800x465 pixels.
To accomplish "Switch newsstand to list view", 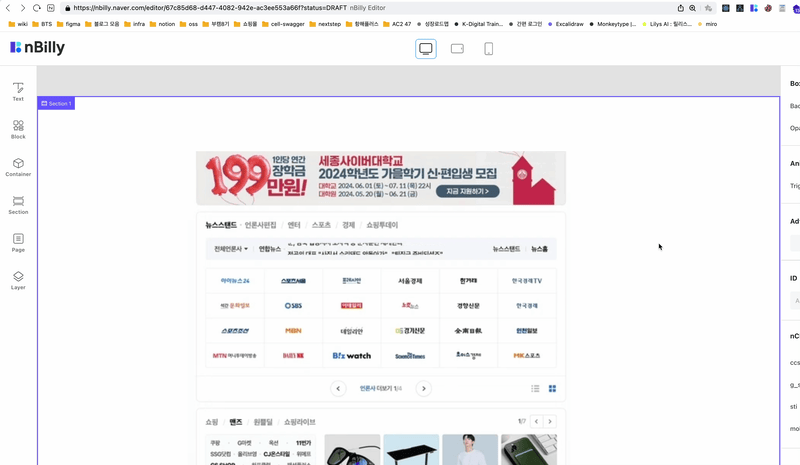I will click(535, 388).
